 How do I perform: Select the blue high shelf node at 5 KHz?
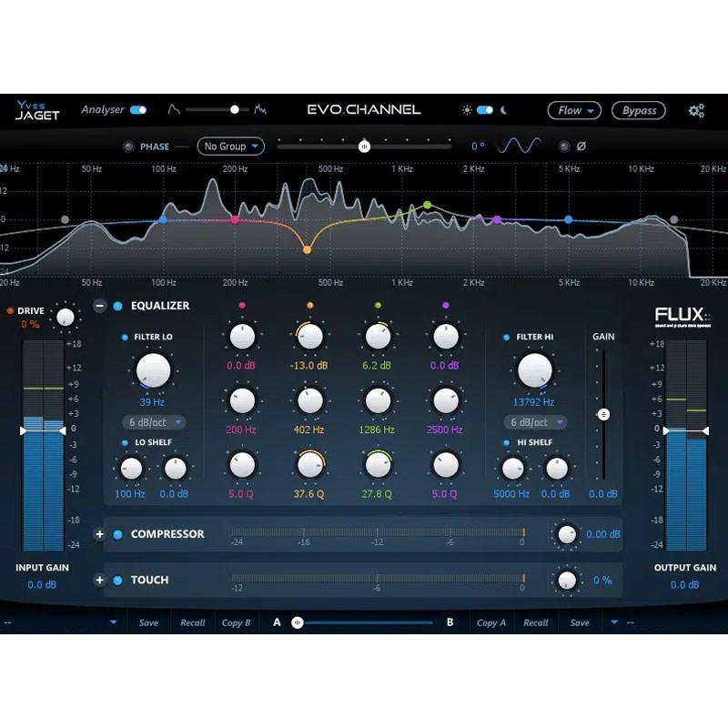568,219
